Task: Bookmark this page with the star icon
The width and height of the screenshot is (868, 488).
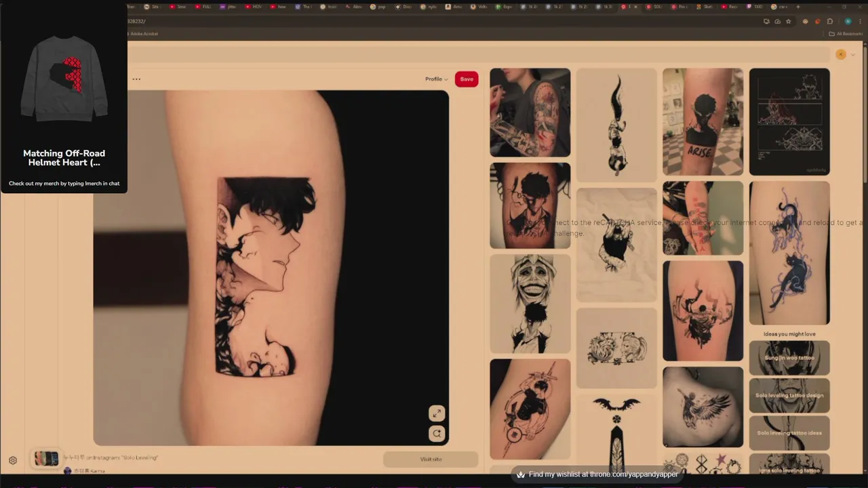Action: pyautogui.click(x=788, y=21)
